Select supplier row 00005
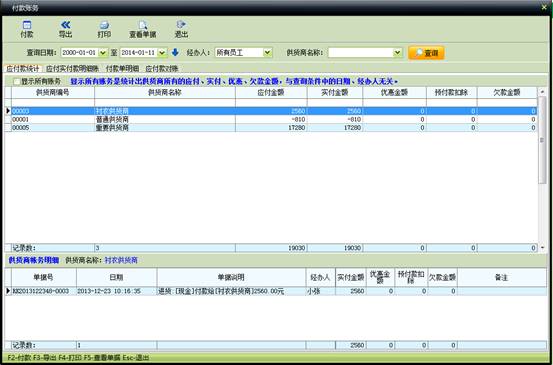The height and width of the screenshot is (365, 553). click(x=271, y=128)
